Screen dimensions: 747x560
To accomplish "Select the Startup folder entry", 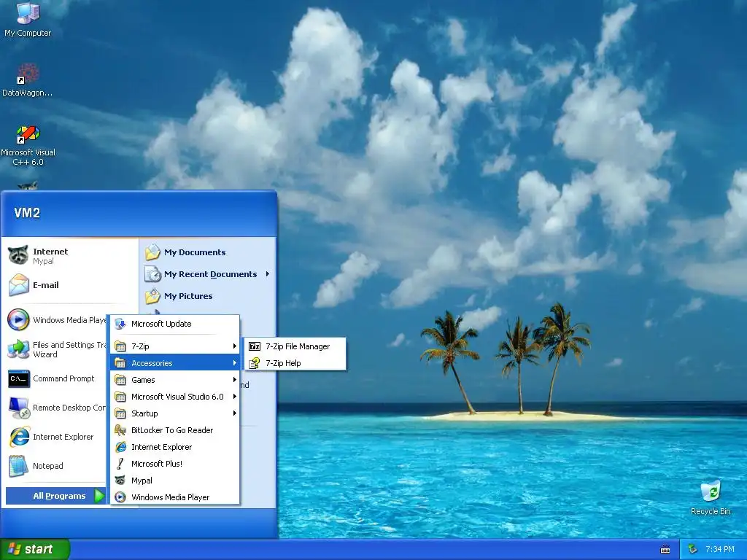I will click(175, 413).
